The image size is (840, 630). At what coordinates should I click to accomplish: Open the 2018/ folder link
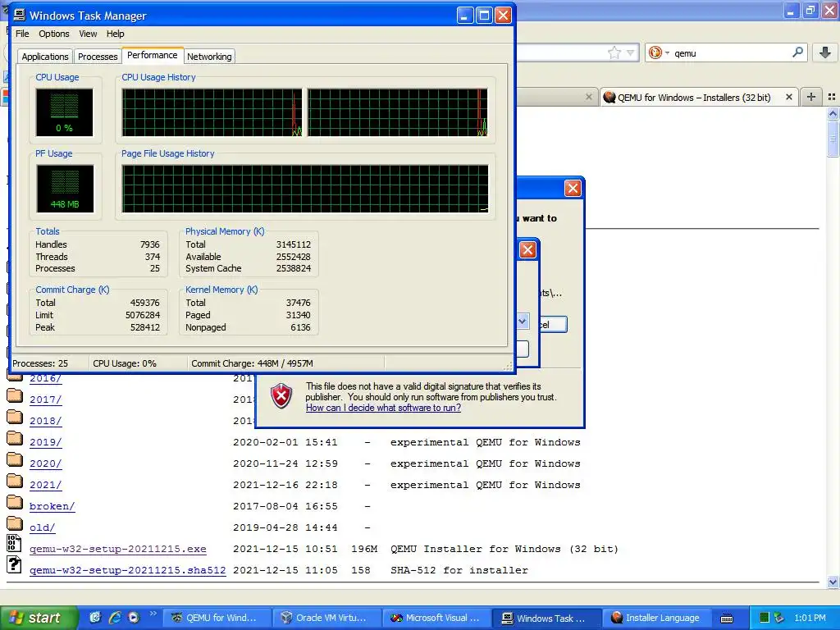46,421
